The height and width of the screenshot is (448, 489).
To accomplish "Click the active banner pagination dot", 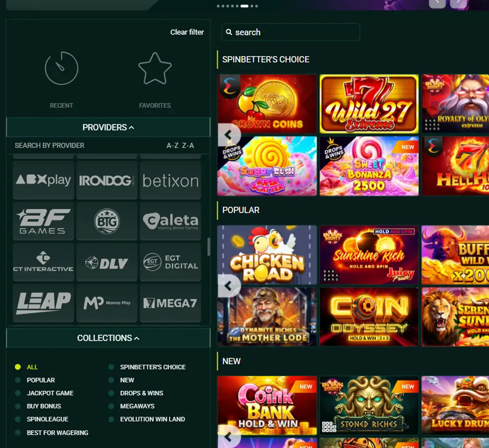I will [244, 6].
